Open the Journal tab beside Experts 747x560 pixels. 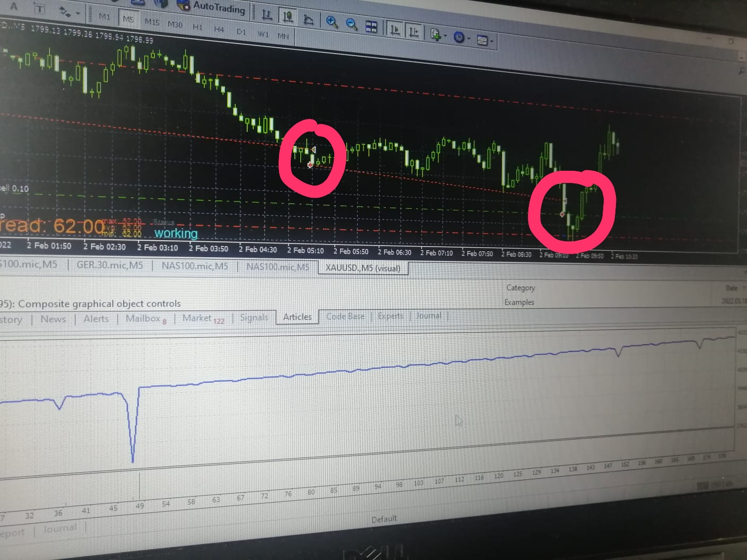[429, 316]
